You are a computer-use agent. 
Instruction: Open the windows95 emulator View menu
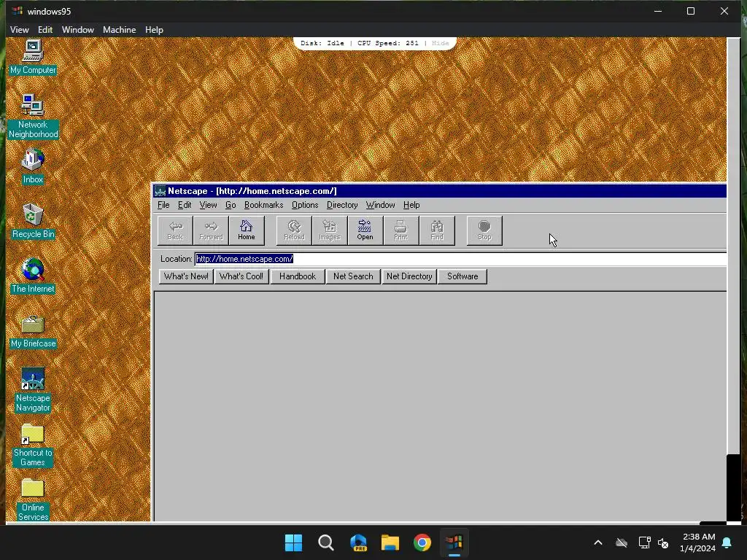[x=20, y=29]
